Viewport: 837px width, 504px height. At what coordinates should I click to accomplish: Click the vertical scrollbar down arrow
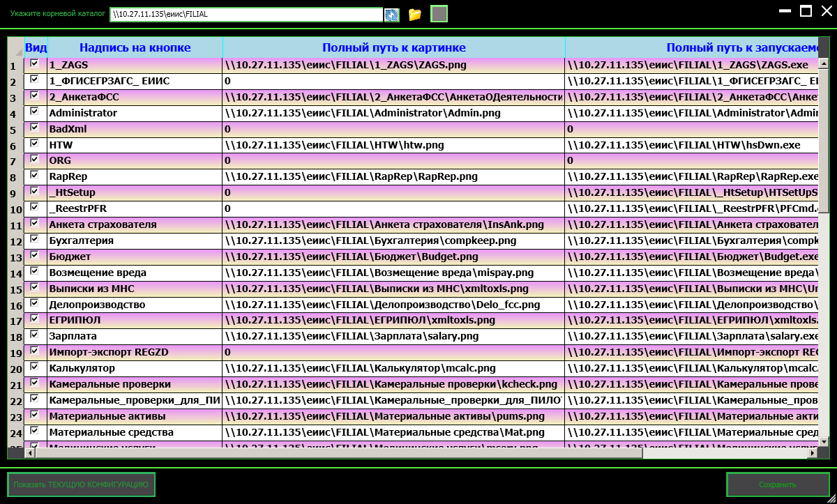click(x=823, y=441)
